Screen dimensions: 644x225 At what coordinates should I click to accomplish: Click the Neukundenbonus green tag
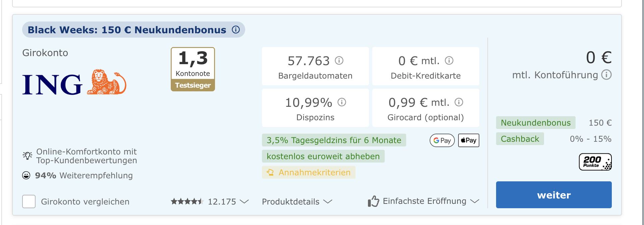[x=536, y=123]
